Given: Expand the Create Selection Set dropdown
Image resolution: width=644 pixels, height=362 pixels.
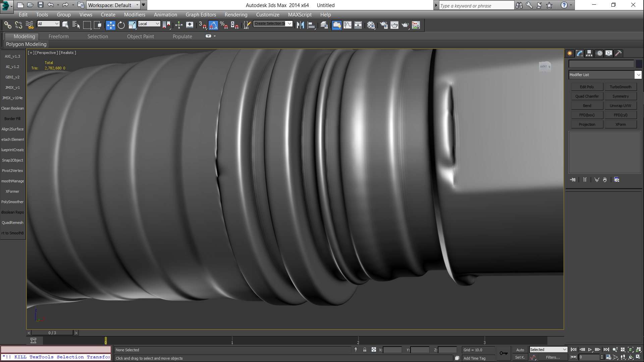Looking at the screenshot, I should (290, 24).
